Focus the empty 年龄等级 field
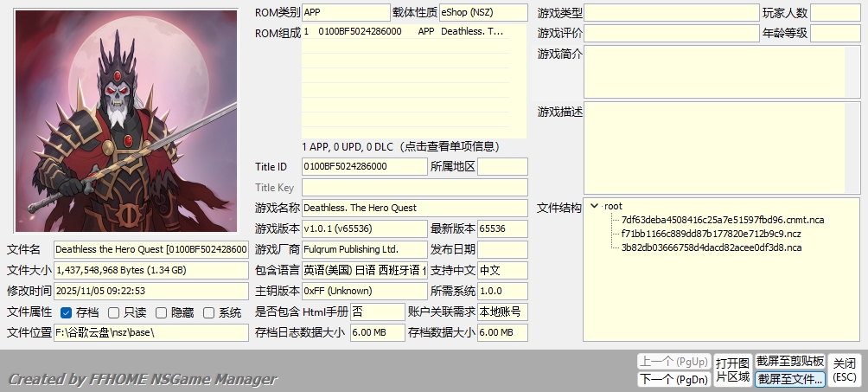The height and width of the screenshot is (392, 868). (x=835, y=33)
